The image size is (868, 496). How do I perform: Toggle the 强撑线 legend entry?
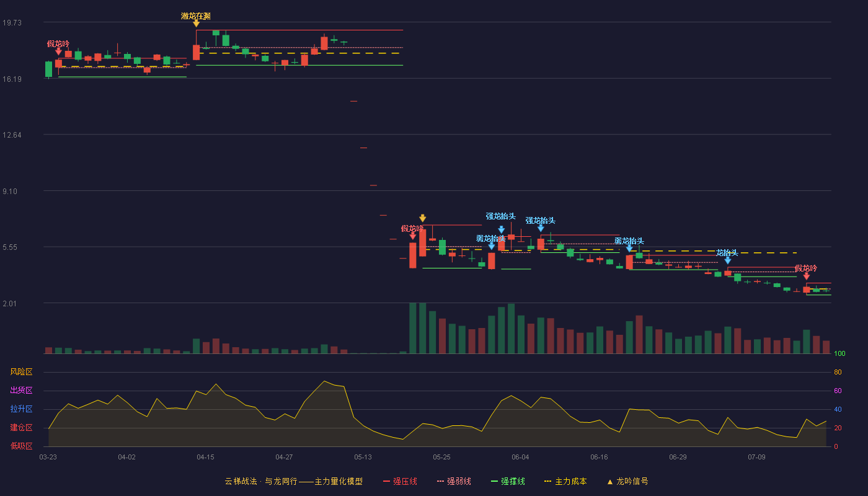click(508, 481)
